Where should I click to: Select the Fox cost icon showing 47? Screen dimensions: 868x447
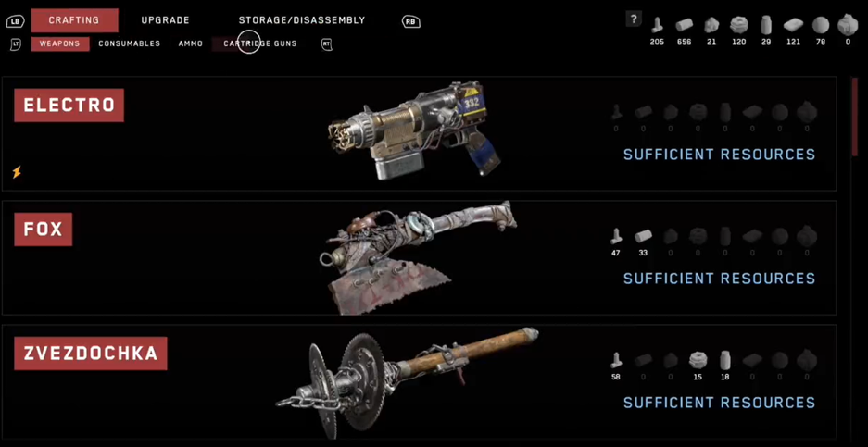(x=616, y=237)
